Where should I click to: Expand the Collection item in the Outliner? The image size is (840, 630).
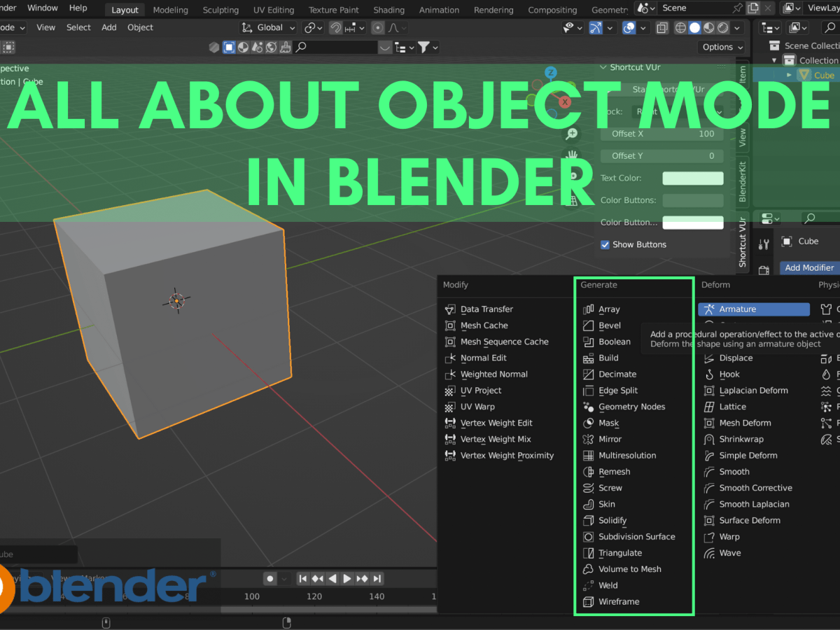(774, 59)
